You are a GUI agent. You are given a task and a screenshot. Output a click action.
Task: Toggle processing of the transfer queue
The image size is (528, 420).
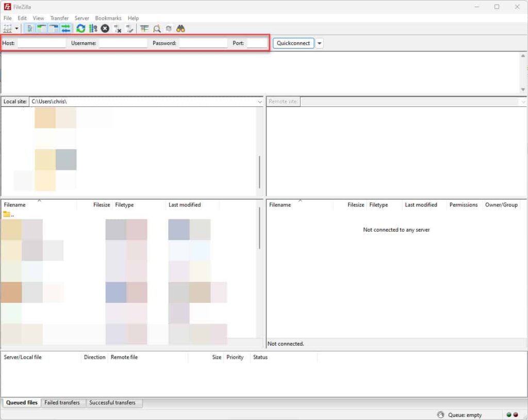tap(93, 29)
